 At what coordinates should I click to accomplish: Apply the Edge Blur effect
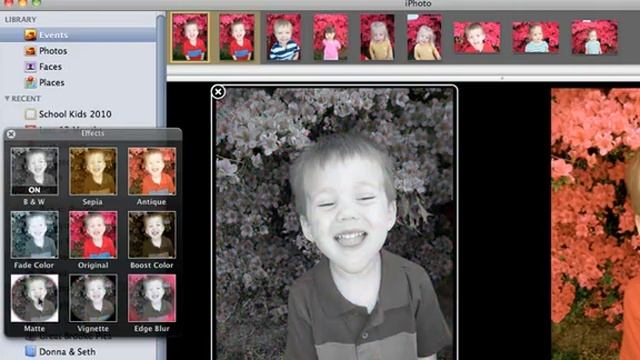point(152,298)
